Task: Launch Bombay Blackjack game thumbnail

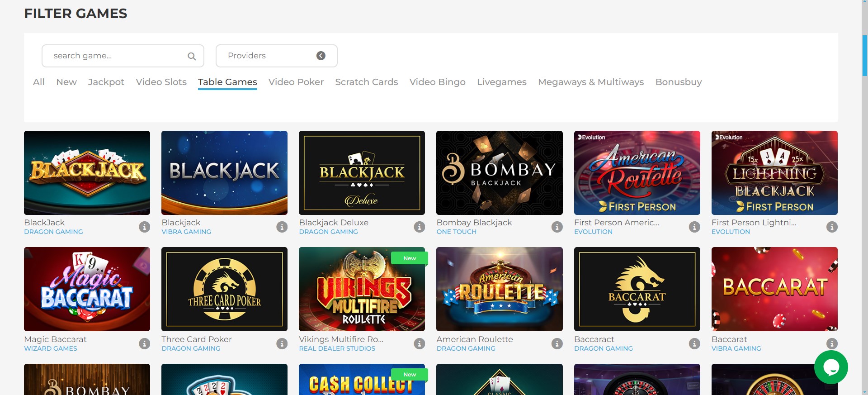Action: 500,173
